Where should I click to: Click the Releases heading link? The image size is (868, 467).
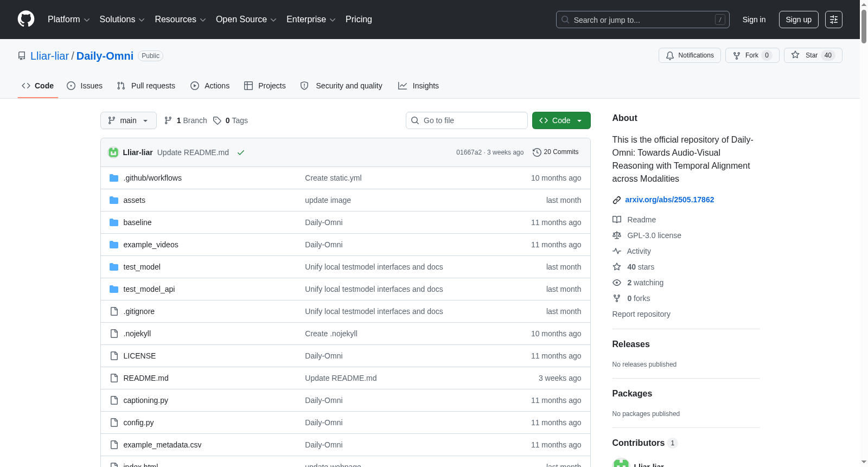pos(631,344)
